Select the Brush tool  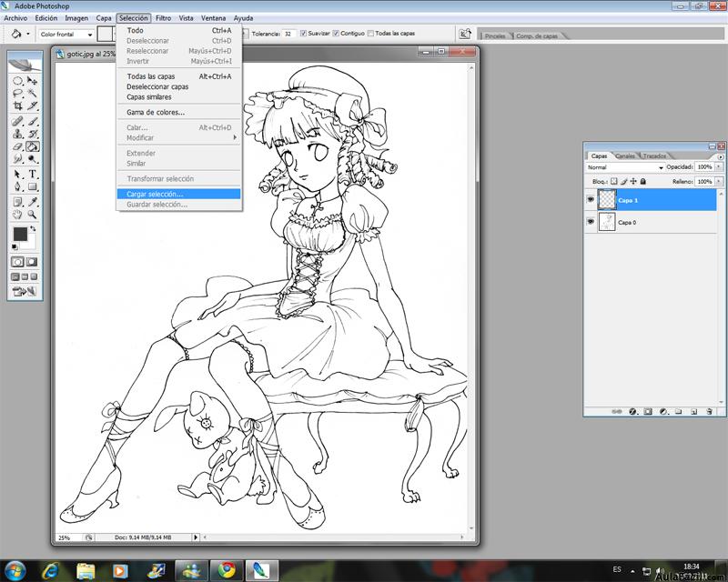[32, 121]
